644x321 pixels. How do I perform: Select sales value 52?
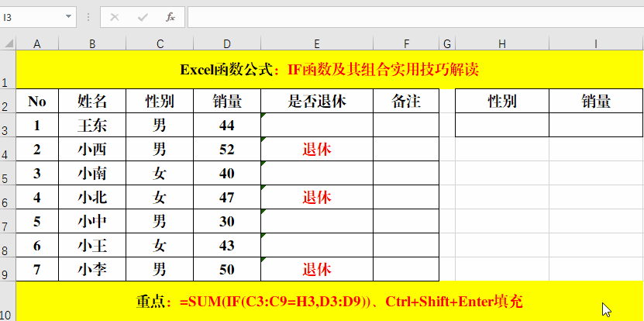click(x=227, y=149)
